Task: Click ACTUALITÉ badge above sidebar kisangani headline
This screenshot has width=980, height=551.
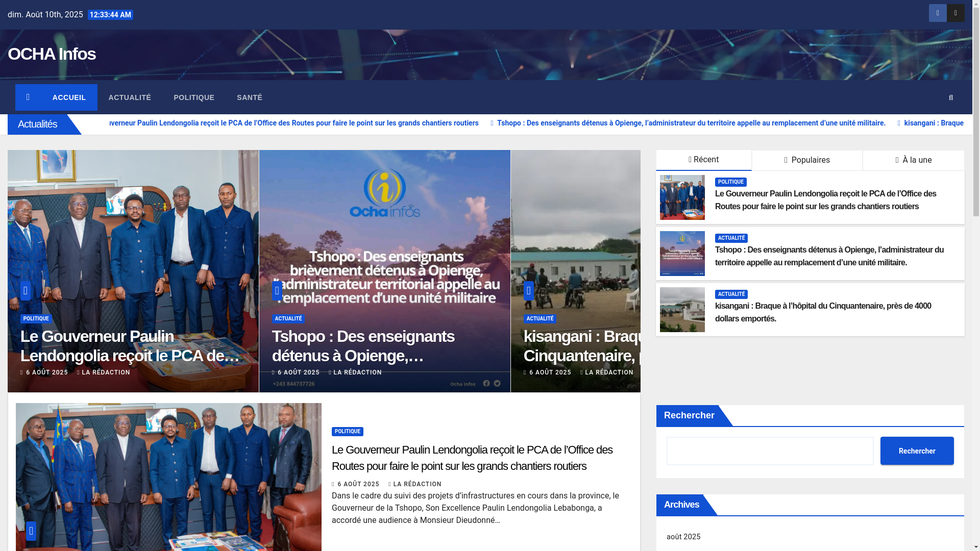Action: pyautogui.click(x=731, y=294)
